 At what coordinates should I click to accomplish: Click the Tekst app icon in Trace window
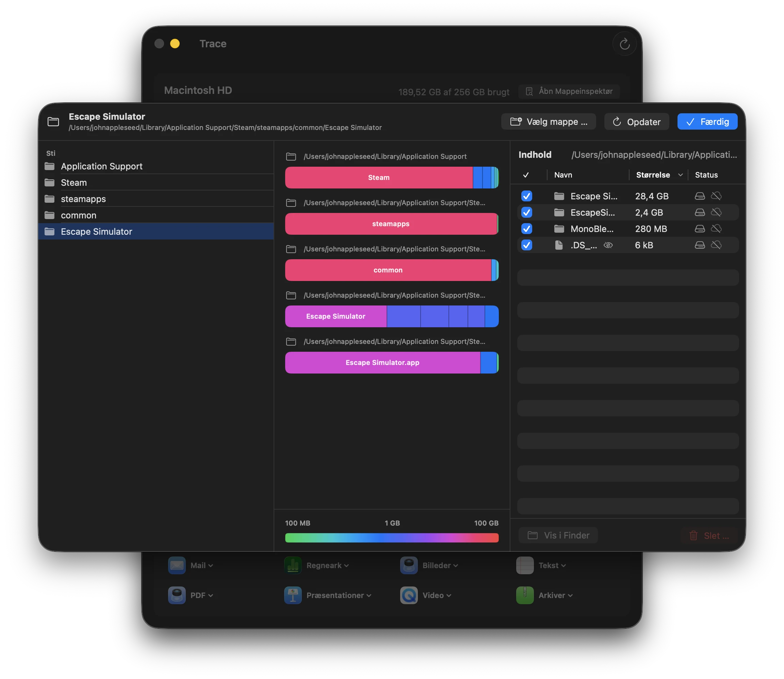(x=525, y=565)
